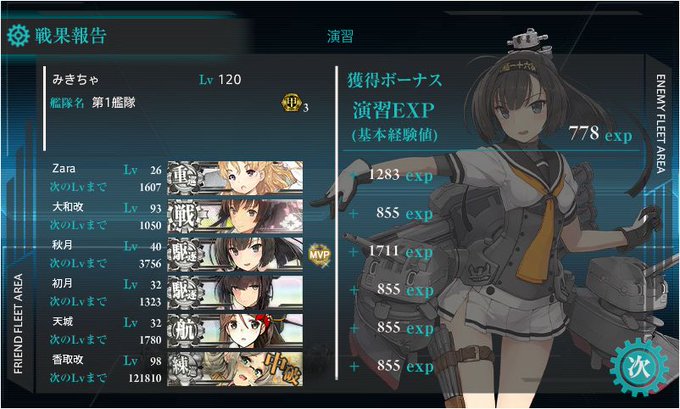The image size is (680, 409).
Task: Click the 演習 label at the top
Action: click(340, 36)
